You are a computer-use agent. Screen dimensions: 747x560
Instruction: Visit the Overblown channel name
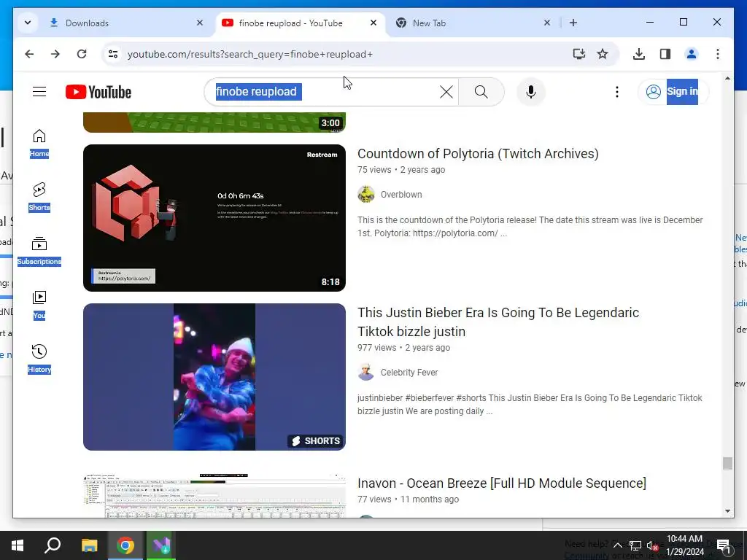coord(401,194)
